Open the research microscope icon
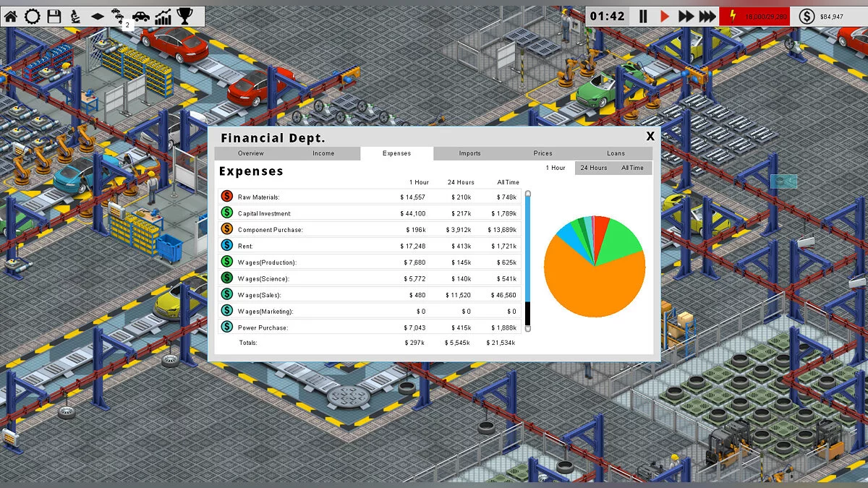 click(75, 16)
